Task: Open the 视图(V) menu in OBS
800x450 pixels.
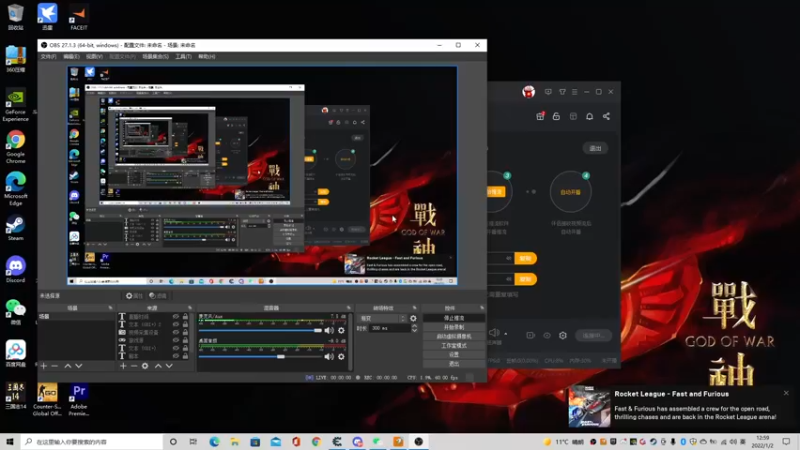Action: click(94, 57)
